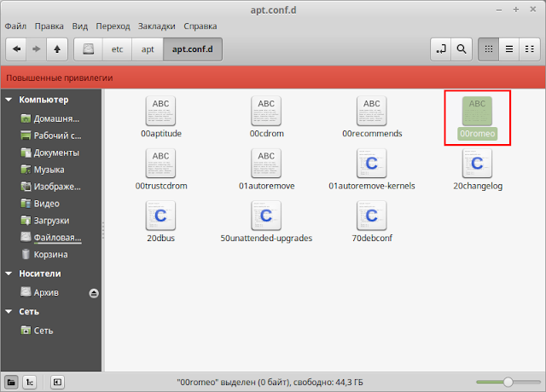
Task: Go up to the parent folder
Action: [x=57, y=49]
